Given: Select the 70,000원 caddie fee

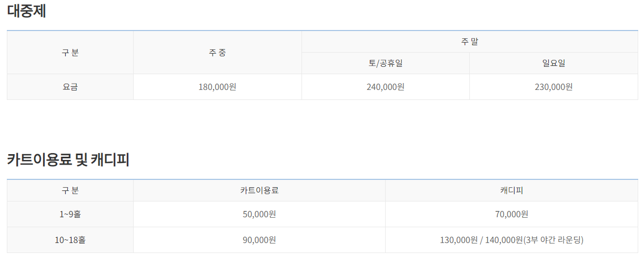Looking at the screenshot, I should [x=511, y=214].
